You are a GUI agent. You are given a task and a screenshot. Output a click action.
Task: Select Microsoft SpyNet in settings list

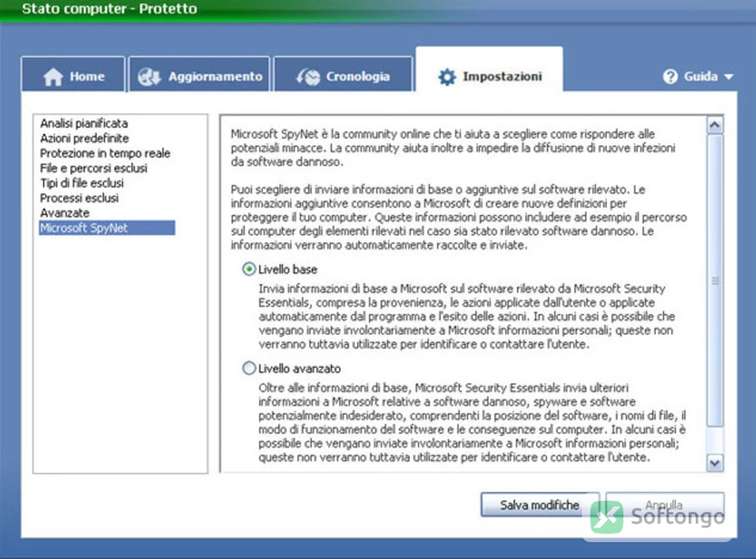tap(107, 228)
